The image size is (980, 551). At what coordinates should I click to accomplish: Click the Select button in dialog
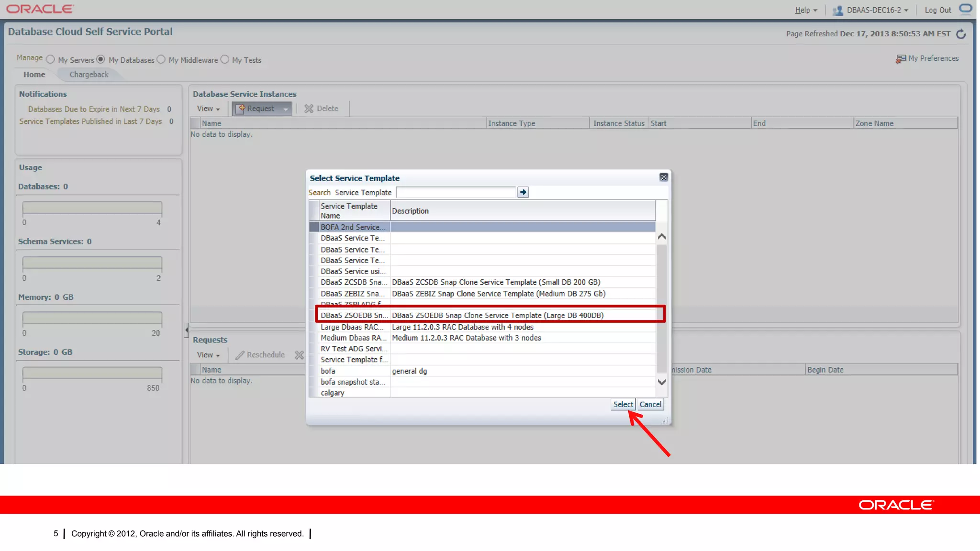623,404
